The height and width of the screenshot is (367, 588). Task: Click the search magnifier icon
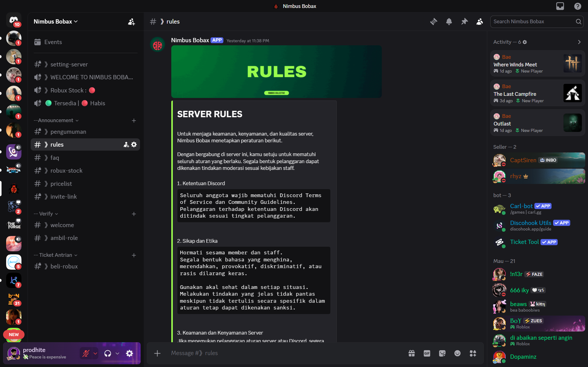click(578, 21)
